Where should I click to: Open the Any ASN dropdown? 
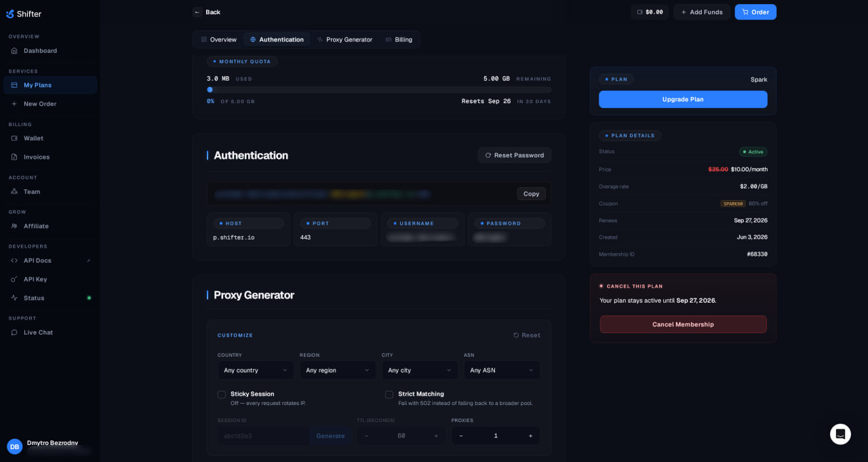coord(502,370)
